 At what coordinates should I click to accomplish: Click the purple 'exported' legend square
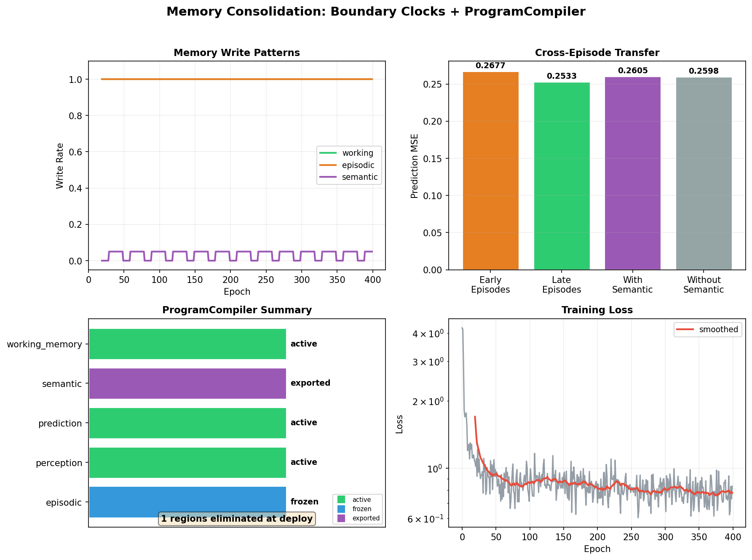tap(340, 518)
